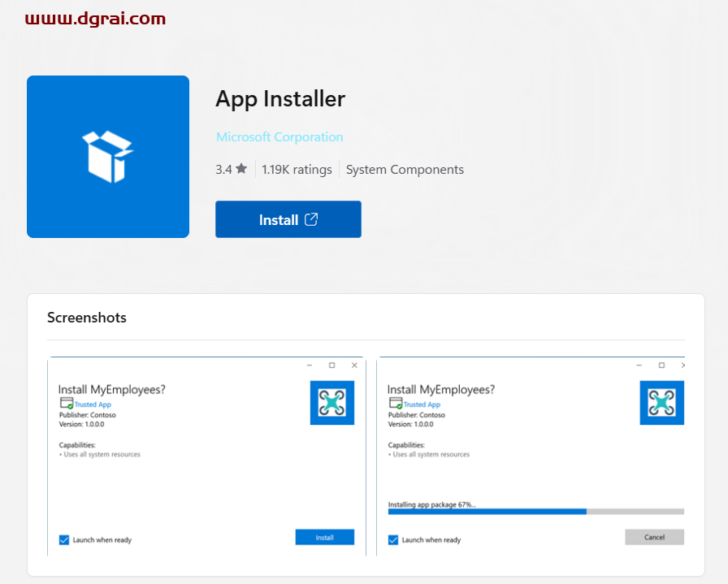Click the Screenshots section heading
Image resolution: width=728 pixels, height=584 pixels.
click(x=87, y=318)
